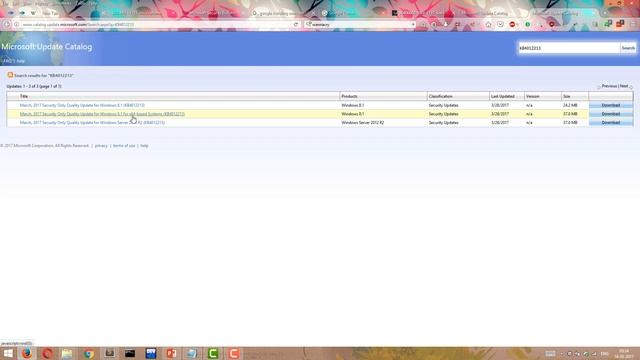Sort results by Version column header
The height and width of the screenshot is (360, 640).
coord(533,96)
